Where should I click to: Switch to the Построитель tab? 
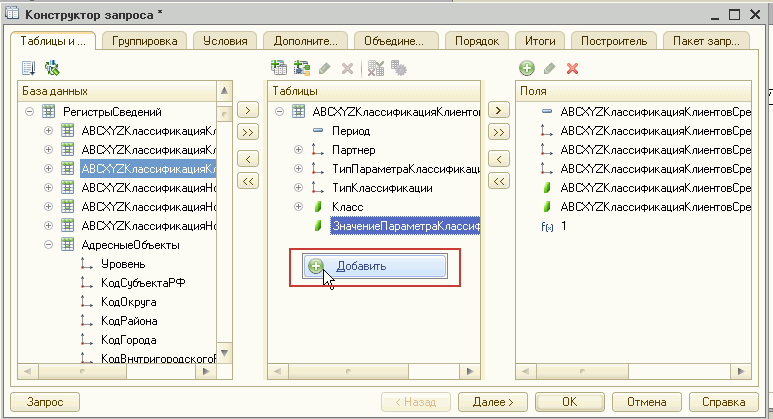pyautogui.click(x=614, y=41)
